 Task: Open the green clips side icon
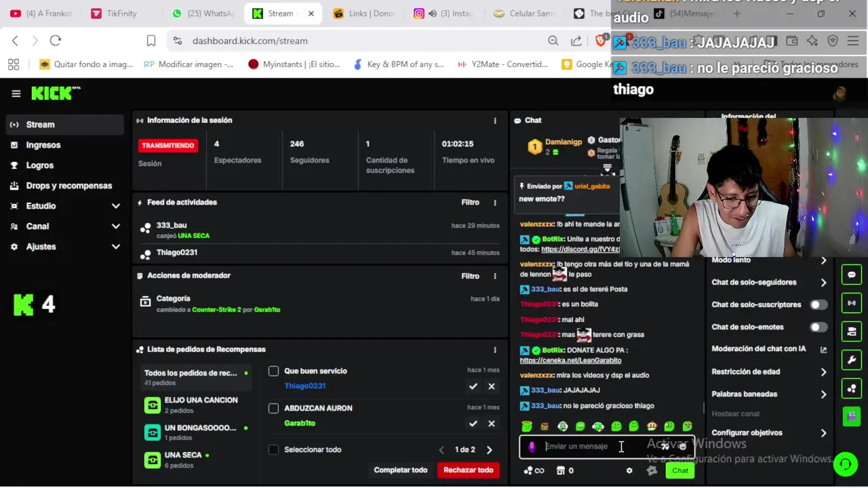(852, 416)
